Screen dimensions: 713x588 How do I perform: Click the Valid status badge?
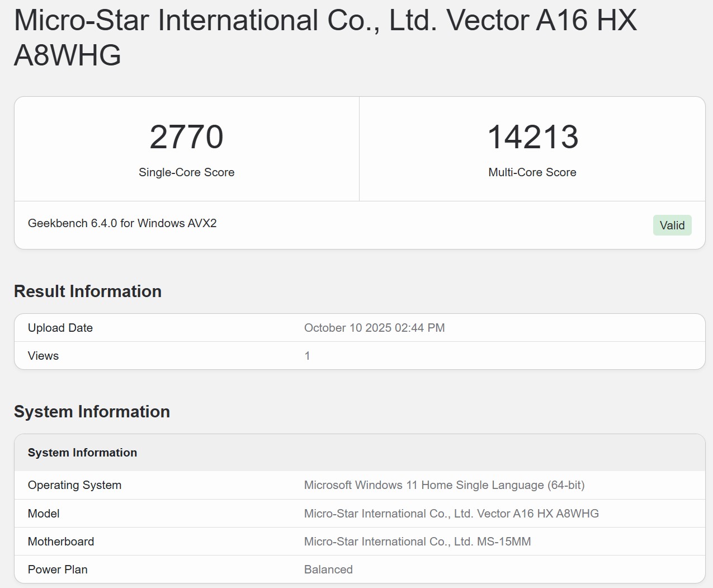672,225
